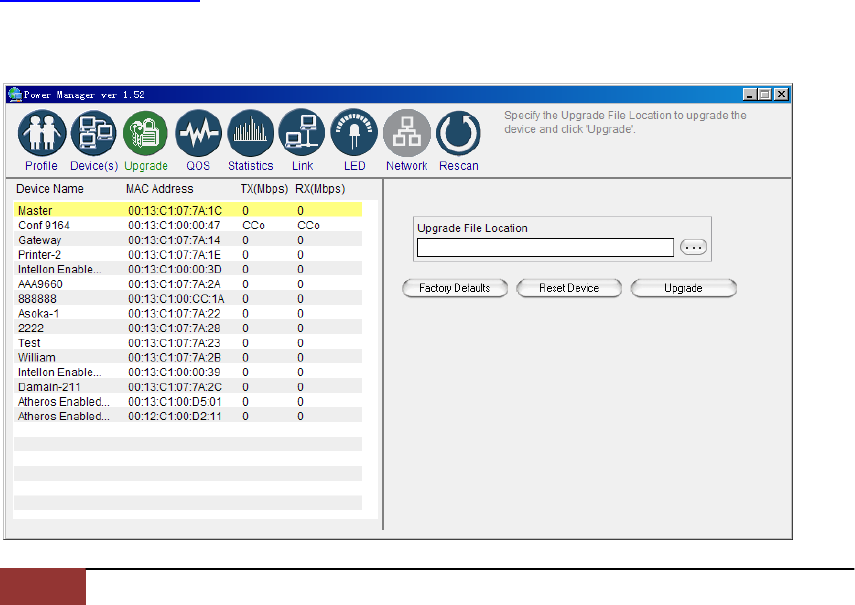This screenshot has width=855, height=605.
Task: Browse for upgrade file with ellipsis button
Action: click(693, 247)
